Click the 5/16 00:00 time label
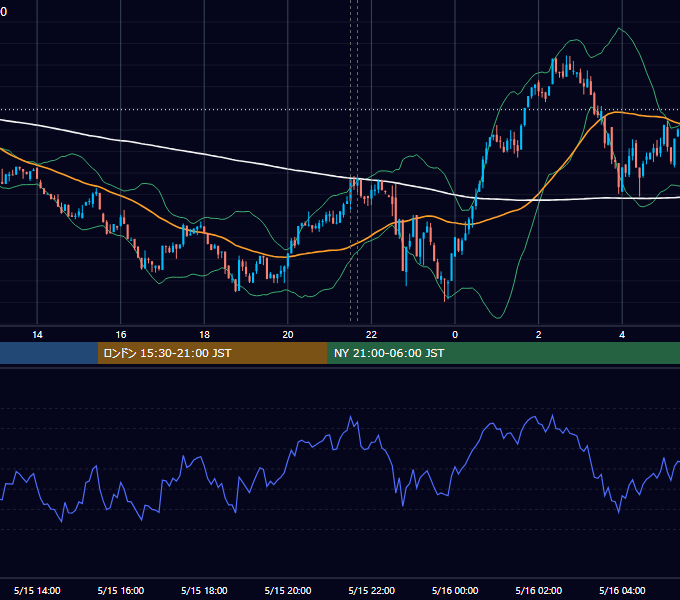The image size is (680, 600). [x=455, y=590]
